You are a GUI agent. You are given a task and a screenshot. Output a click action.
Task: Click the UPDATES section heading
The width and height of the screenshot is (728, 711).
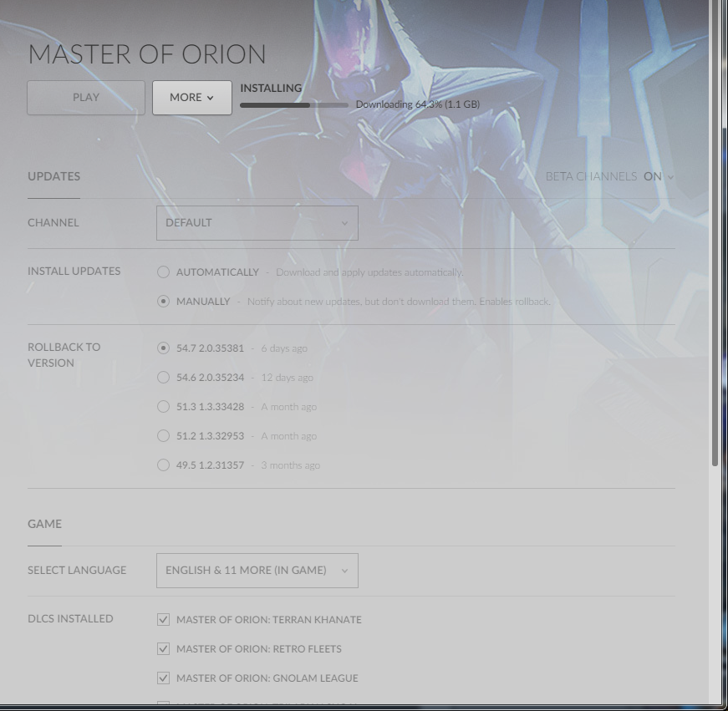pos(53,176)
